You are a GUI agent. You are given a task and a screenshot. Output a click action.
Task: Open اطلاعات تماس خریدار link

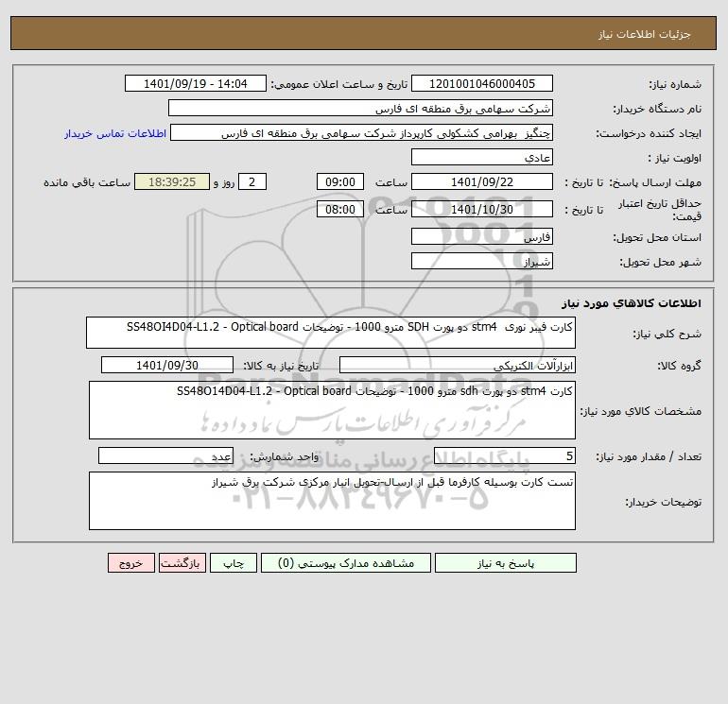(x=115, y=133)
